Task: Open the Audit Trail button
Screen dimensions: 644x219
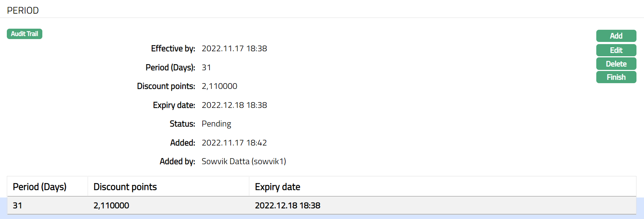Action: tap(24, 34)
